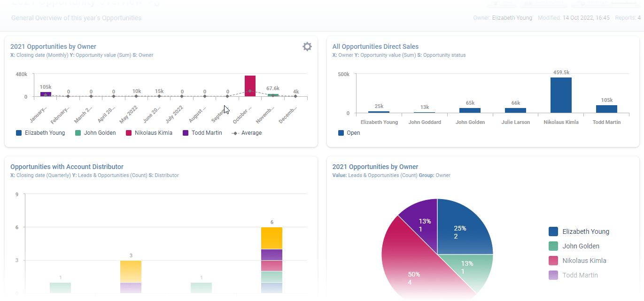Select Nikolaus Kimla 459.5k bar in Direct Sales
644x301 pixels.
click(561, 95)
